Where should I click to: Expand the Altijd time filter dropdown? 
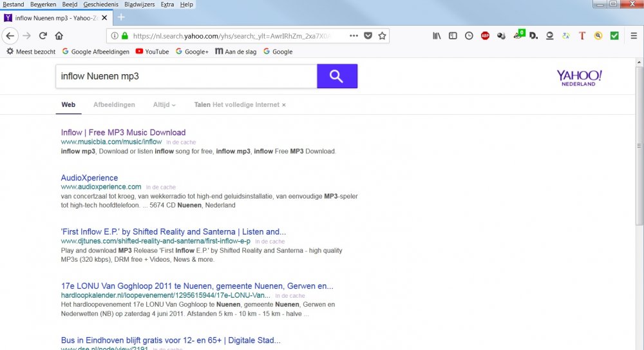(x=164, y=104)
